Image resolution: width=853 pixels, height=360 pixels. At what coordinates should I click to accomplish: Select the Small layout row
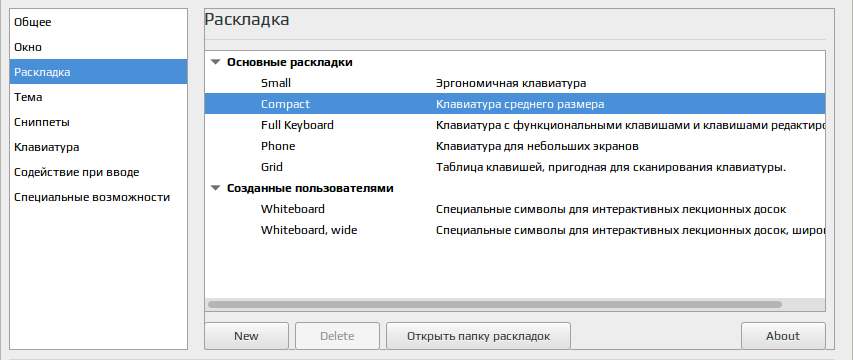click(x=515, y=83)
